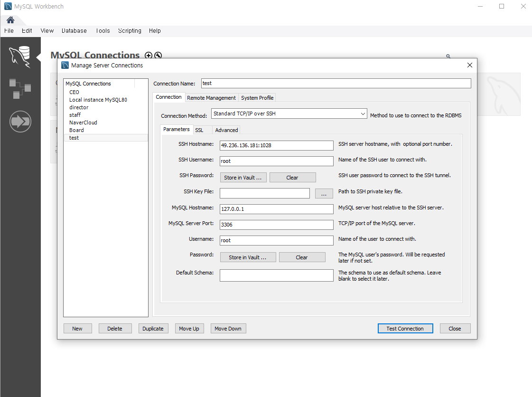This screenshot has width=532, height=397.
Task: Click the Move Down button
Action: [228, 329]
